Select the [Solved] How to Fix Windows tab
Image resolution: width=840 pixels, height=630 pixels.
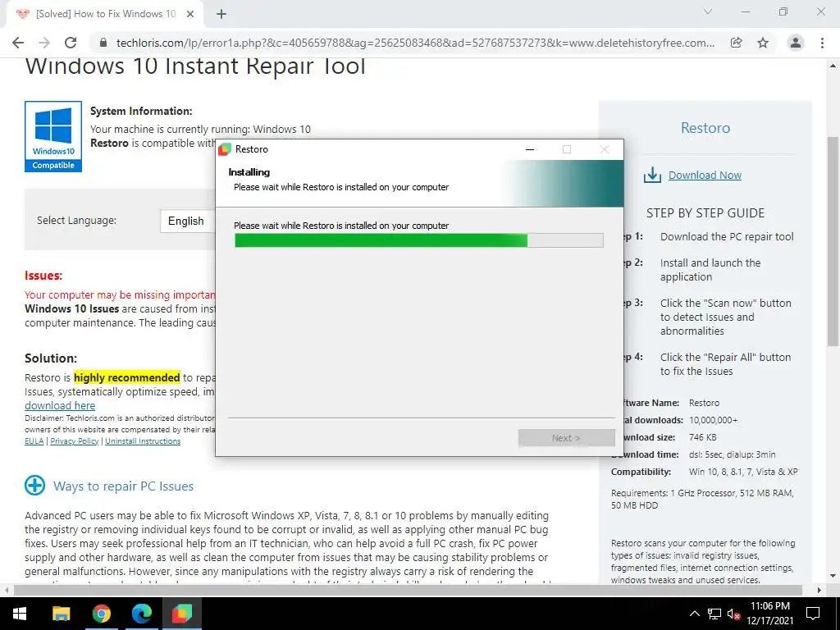(x=106, y=14)
